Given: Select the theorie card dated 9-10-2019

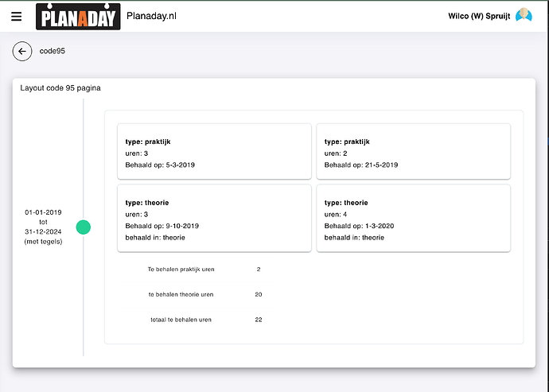Looking at the screenshot, I should point(213,219).
